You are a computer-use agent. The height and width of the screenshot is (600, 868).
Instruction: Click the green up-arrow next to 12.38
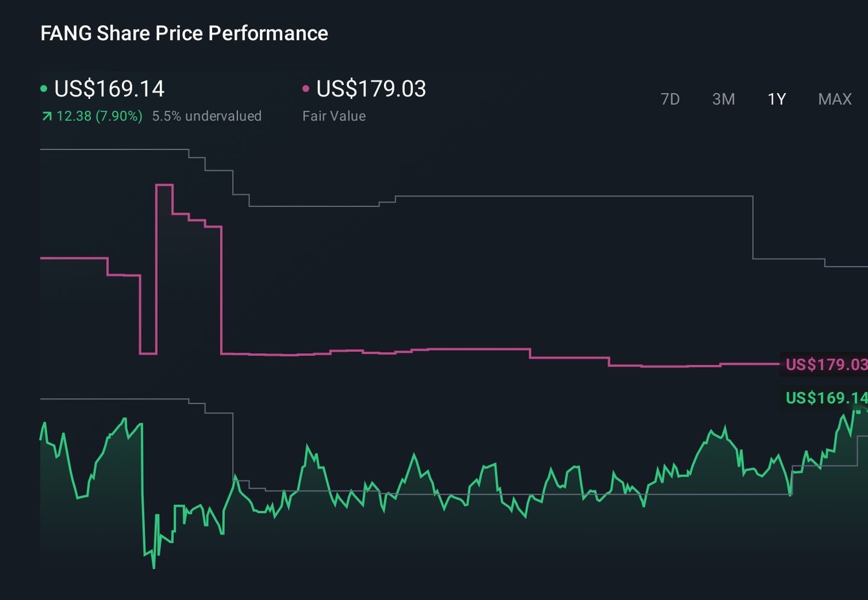pos(46,116)
